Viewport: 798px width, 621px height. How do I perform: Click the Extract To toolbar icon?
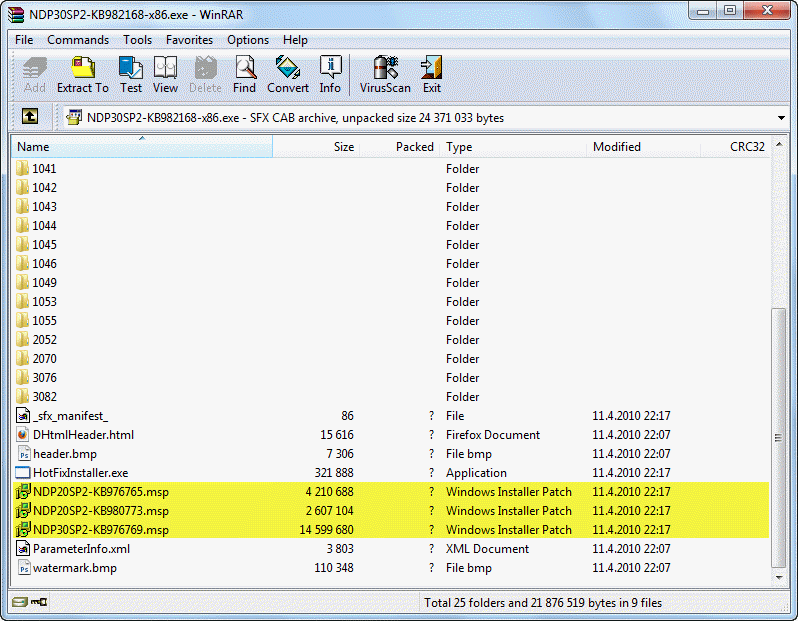coord(82,74)
